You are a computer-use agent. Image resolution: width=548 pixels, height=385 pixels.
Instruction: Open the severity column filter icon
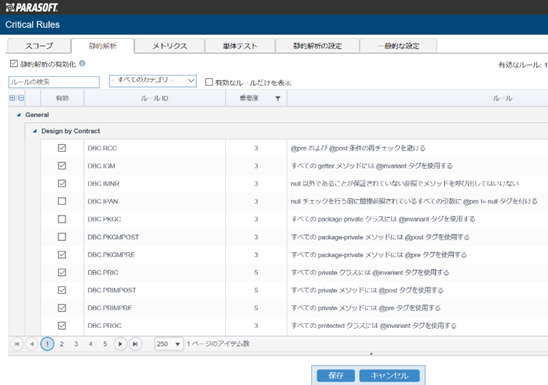pyautogui.click(x=278, y=99)
